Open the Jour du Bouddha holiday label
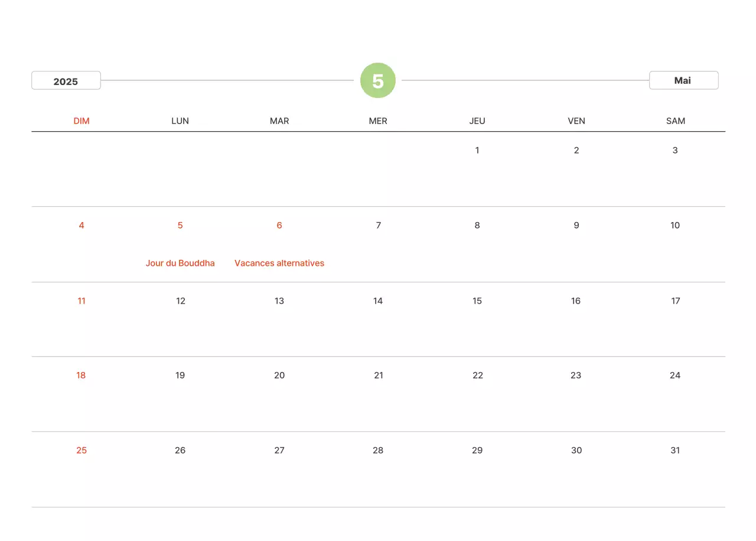The width and height of the screenshot is (756, 541). pos(180,263)
